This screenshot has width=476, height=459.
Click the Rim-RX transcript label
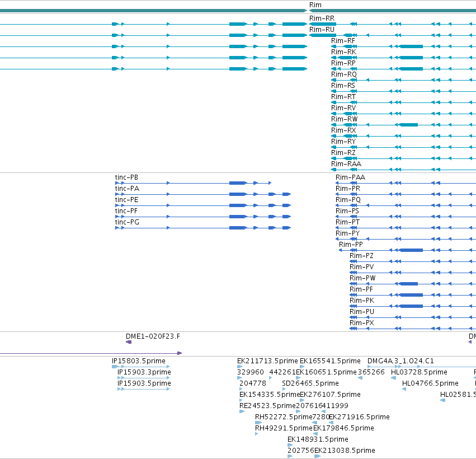coord(343,130)
